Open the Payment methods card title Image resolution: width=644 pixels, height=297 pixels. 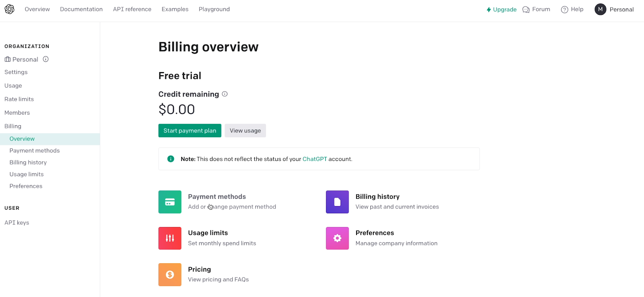click(217, 196)
